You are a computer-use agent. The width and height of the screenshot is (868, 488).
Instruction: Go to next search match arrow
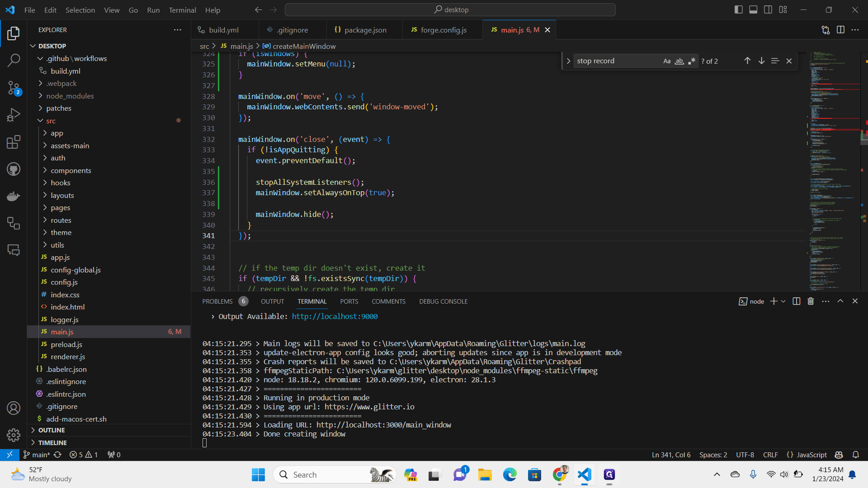coord(761,61)
